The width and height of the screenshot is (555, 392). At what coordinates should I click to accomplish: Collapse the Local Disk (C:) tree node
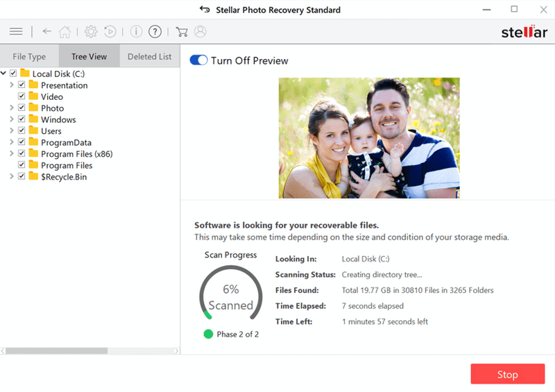click(x=3, y=74)
